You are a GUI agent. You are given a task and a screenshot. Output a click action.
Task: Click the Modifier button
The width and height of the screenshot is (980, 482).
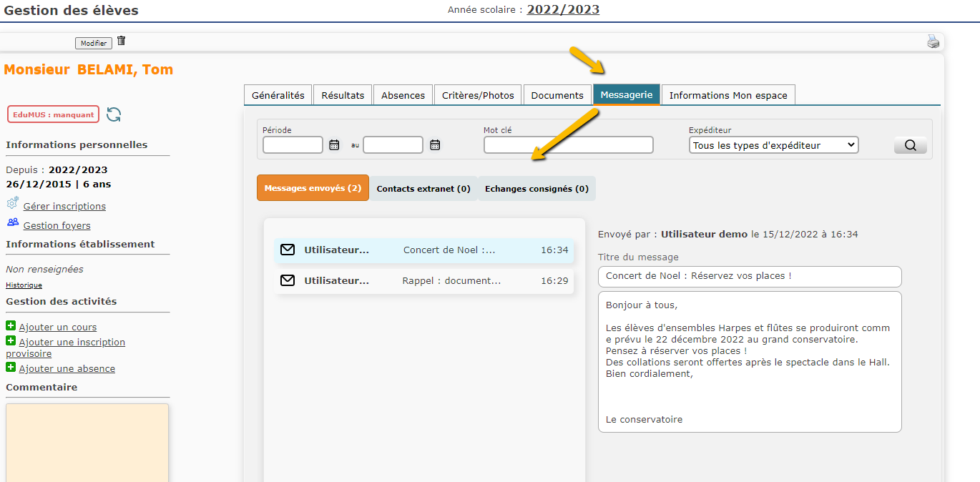(x=94, y=44)
